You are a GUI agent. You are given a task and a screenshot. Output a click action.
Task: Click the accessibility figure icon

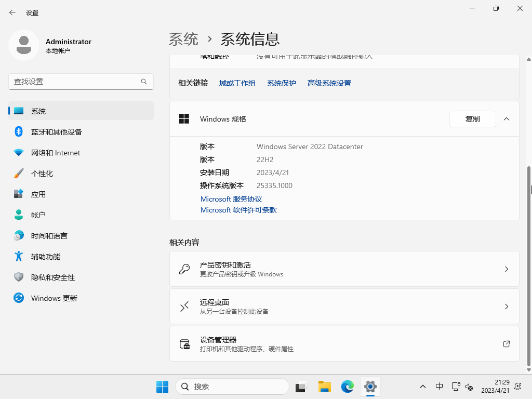[x=19, y=256]
